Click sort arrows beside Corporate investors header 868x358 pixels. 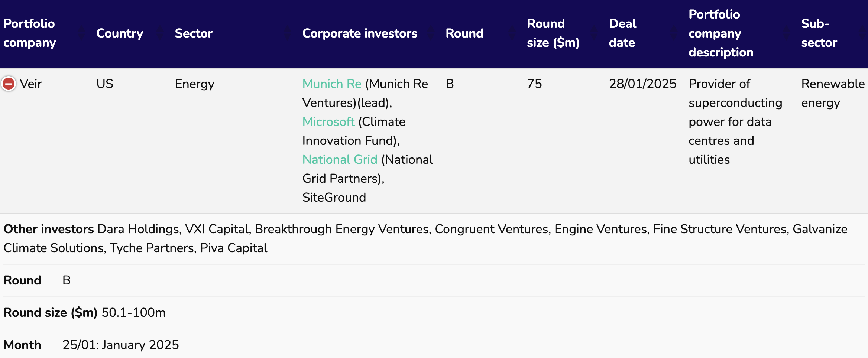(431, 33)
